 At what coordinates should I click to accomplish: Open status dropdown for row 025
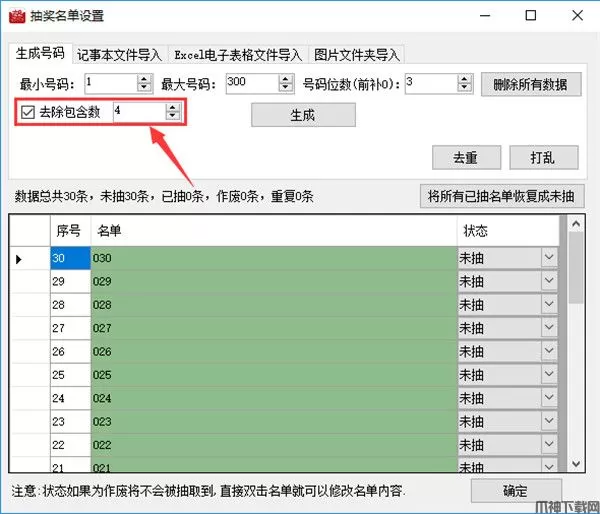(x=549, y=374)
